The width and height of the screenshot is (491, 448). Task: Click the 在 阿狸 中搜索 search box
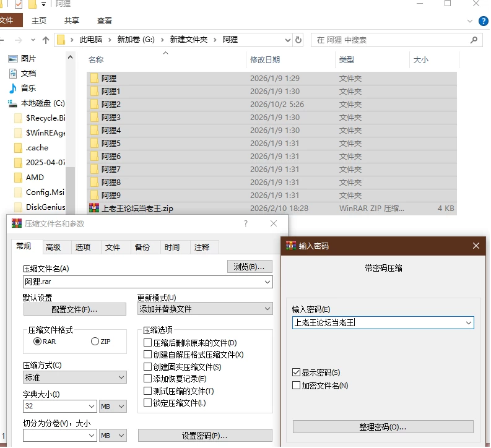[396, 40]
